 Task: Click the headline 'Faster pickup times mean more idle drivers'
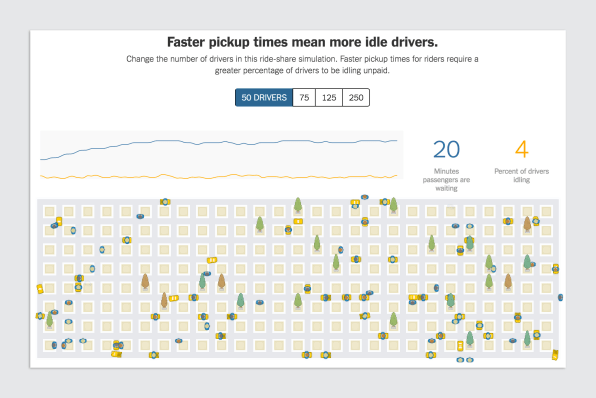303,42
